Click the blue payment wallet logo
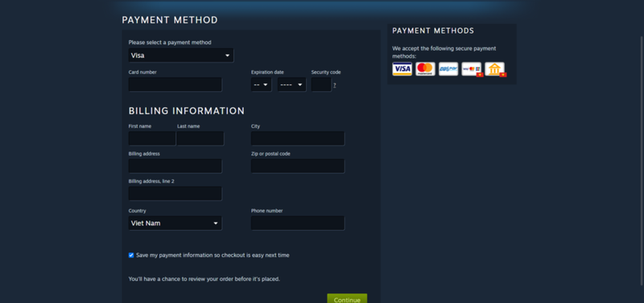The image size is (644, 303). pos(448,69)
